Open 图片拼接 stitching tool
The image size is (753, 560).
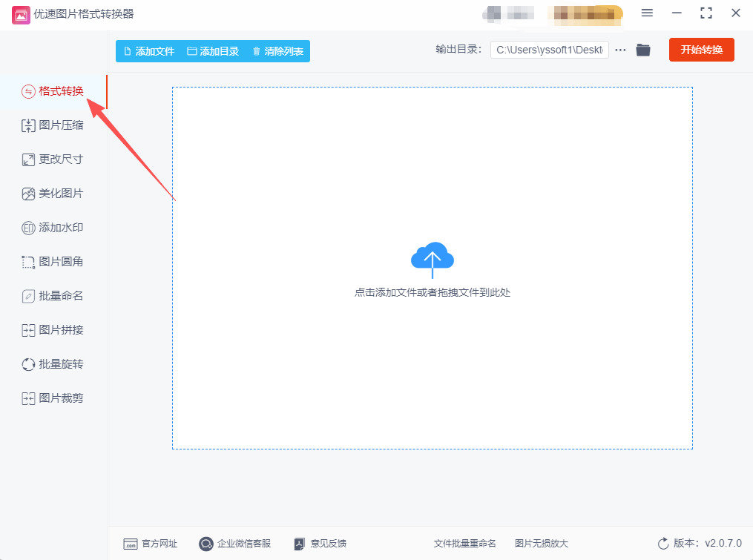(x=53, y=330)
